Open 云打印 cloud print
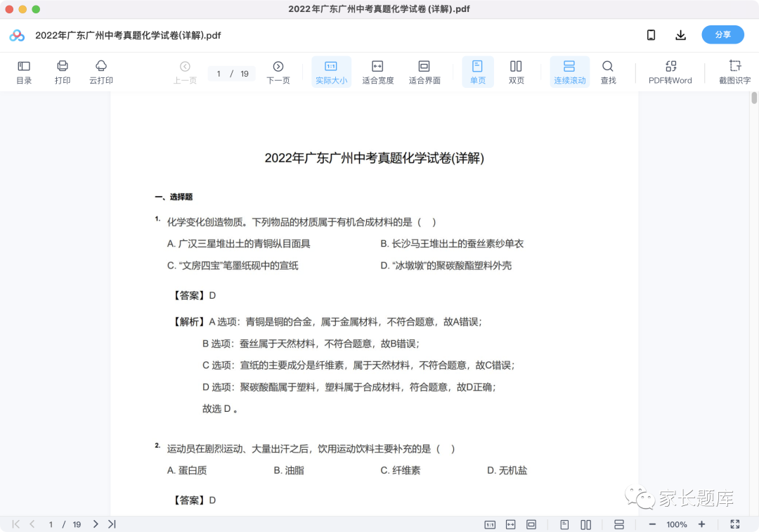The image size is (759, 532). pyautogui.click(x=100, y=72)
